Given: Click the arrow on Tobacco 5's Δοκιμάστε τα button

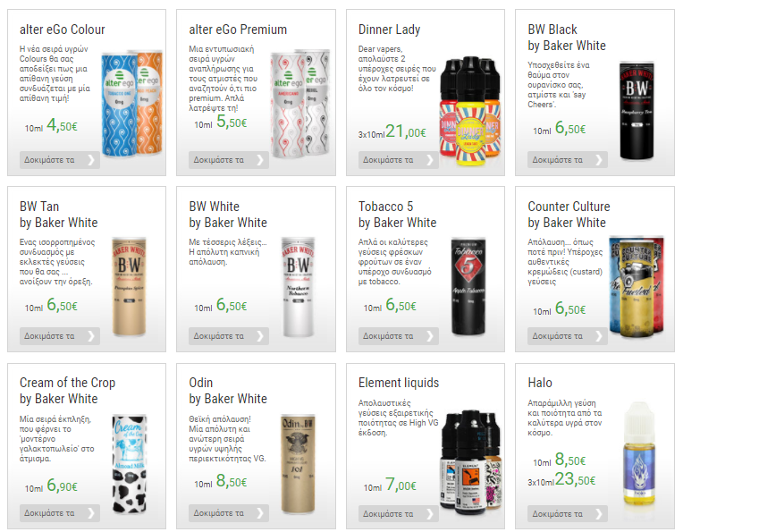Looking at the screenshot, I should [x=430, y=336].
